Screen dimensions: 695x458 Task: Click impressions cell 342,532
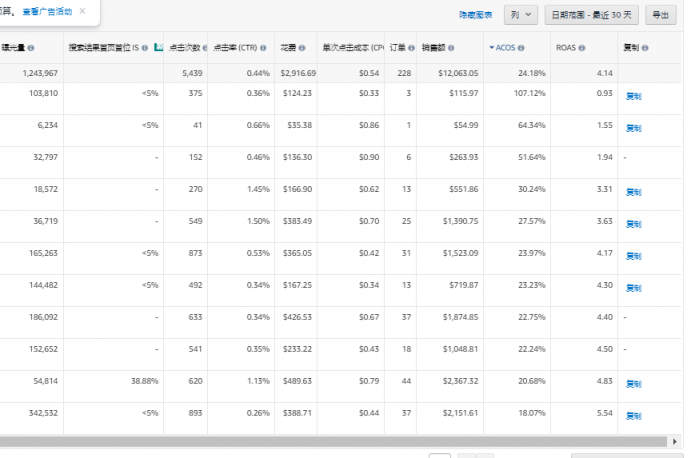click(43, 413)
